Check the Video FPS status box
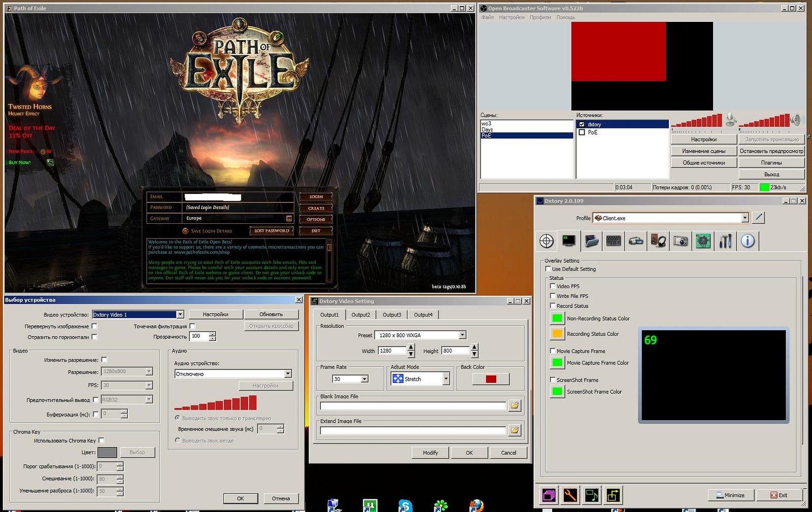Screen dimensions: 812x512 [553, 286]
